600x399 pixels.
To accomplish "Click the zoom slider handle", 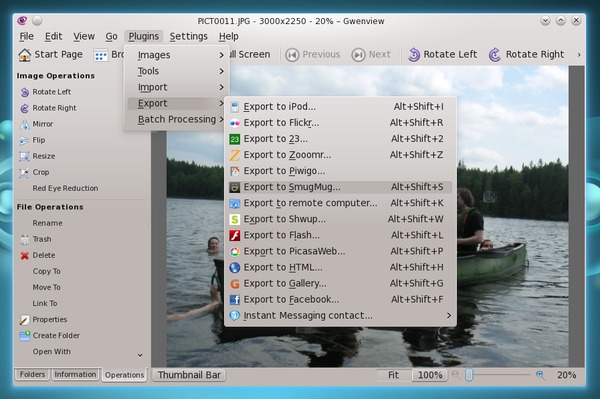I will click(469, 375).
